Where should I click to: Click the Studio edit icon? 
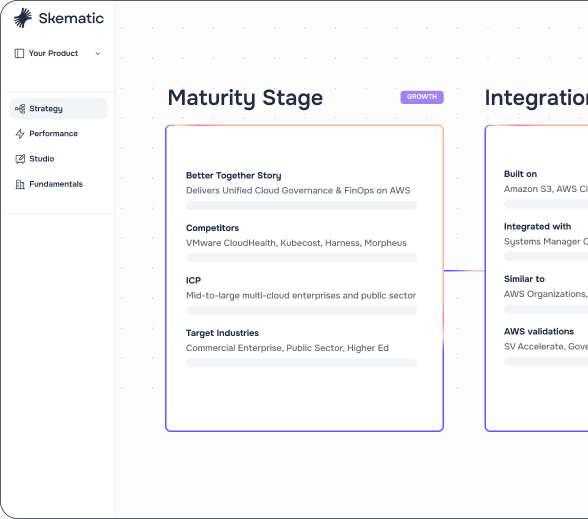pyautogui.click(x=20, y=159)
